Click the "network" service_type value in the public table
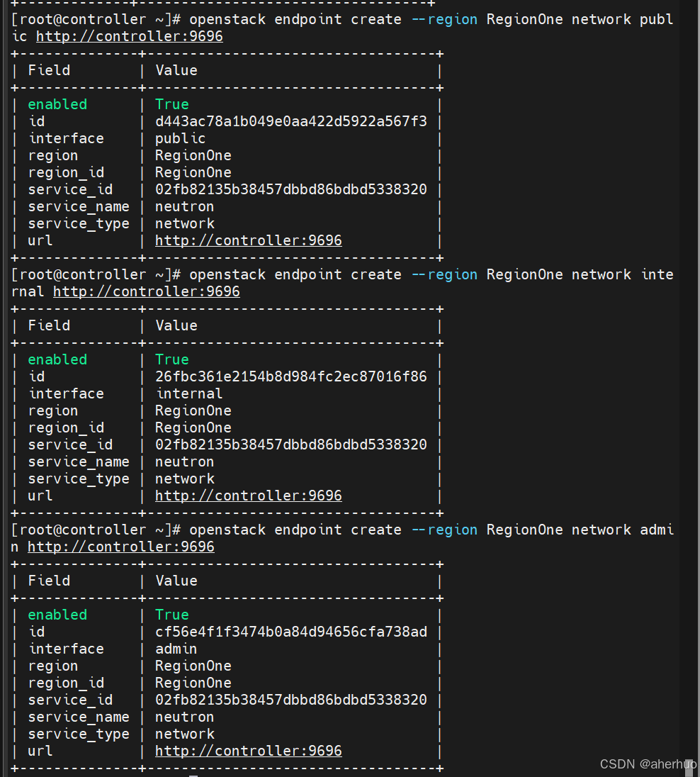The width and height of the screenshot is (700, 777). click(x=185, y=223)
